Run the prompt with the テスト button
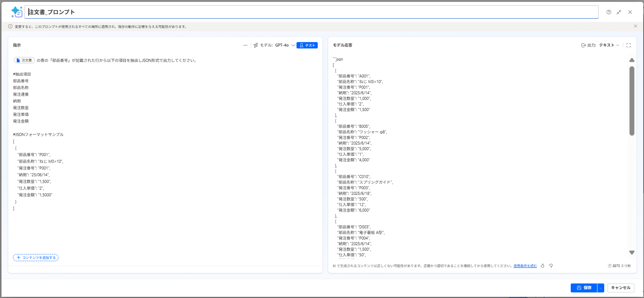The height and width of the screenshot is (298, 644). pyautogui.click(x=307, y=45)
